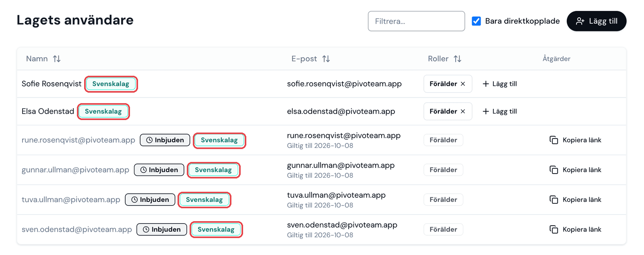Viewport: 644px width, 255px height.
Task: Click email sofie.rosenqvist@pivoteam.app in E-post column
Action: [344, 84]
